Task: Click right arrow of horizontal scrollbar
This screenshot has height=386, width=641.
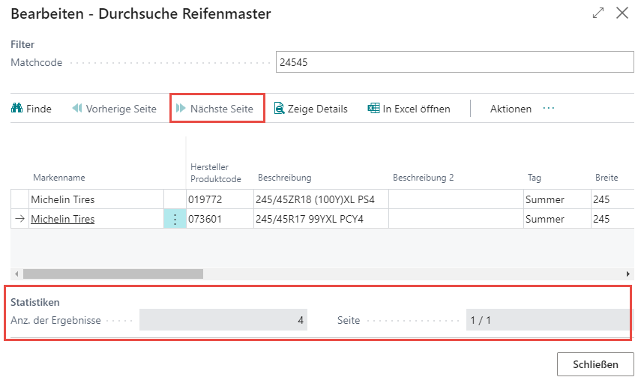Action: (628, 274)
